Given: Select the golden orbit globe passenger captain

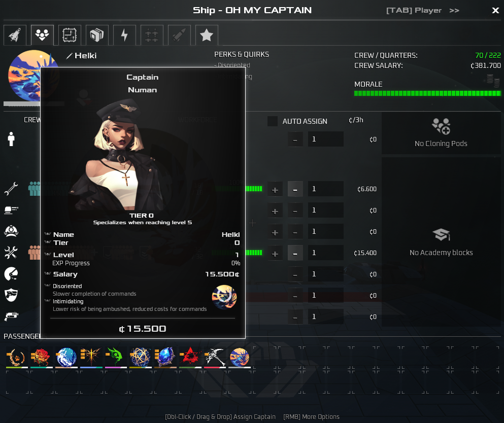Looking at the screenshot, I should point(140,357).
